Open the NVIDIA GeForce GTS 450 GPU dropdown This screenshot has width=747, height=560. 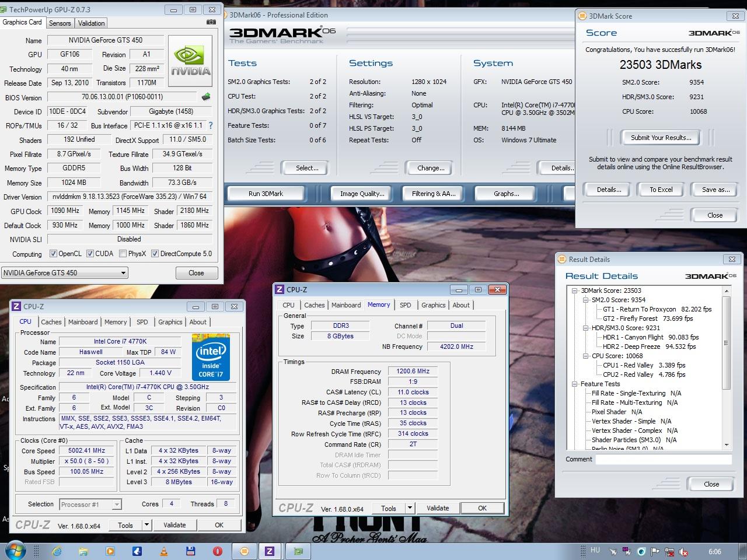(65, 272)
